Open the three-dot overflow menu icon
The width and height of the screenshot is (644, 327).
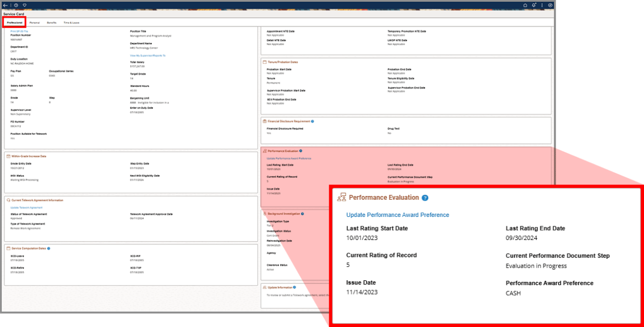(542, 5)
